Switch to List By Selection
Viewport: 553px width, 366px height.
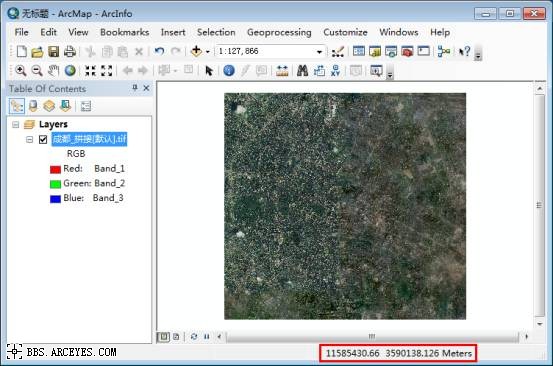[x=65, y=106]
